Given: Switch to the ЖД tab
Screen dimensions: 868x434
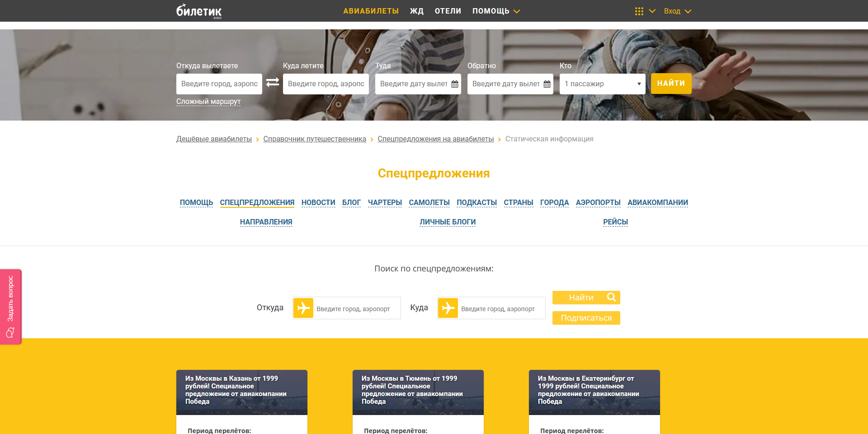Looking at the screenshot, I should click(x=417, y=11).
